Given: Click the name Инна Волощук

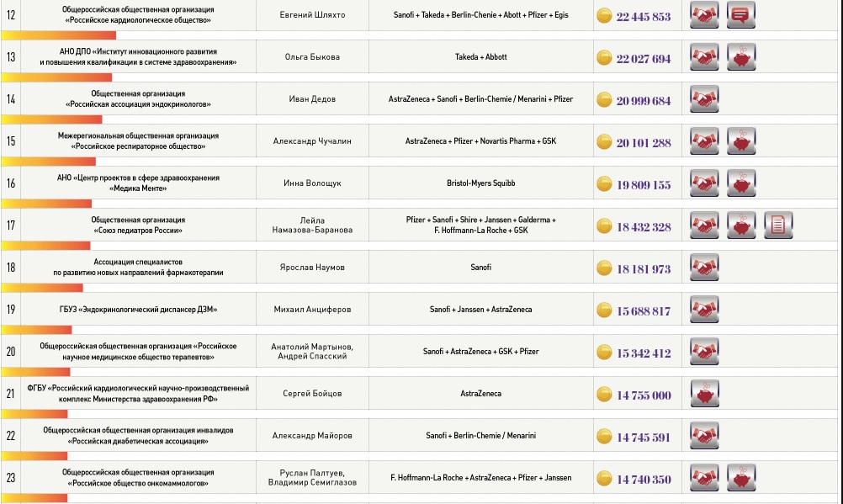Looking at the screenshot, I should pyautogui.click(x=312, y=183).
